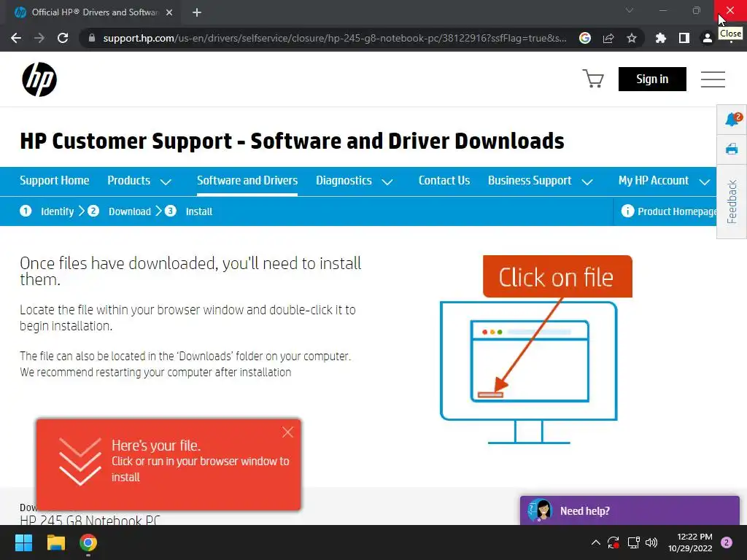747x560 pixels.
Task: Close the Official HP Drivers tab
Action: click(x=169, y=13)
